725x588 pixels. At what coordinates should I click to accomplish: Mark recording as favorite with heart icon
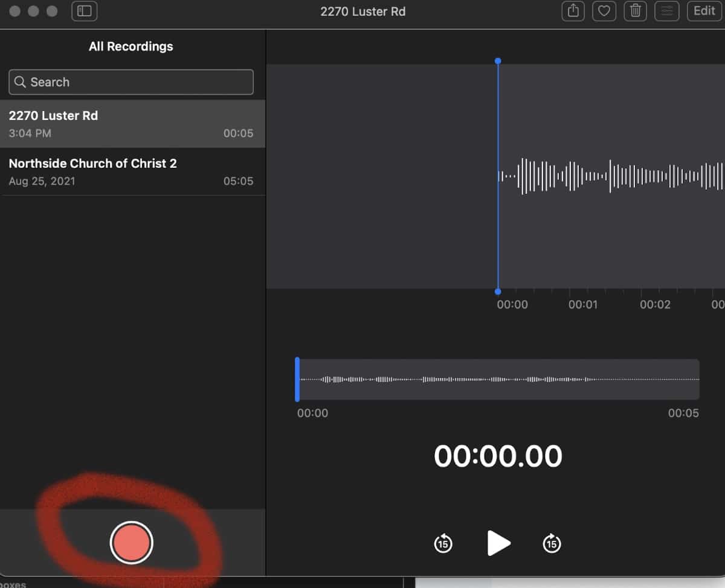point(604,11)
